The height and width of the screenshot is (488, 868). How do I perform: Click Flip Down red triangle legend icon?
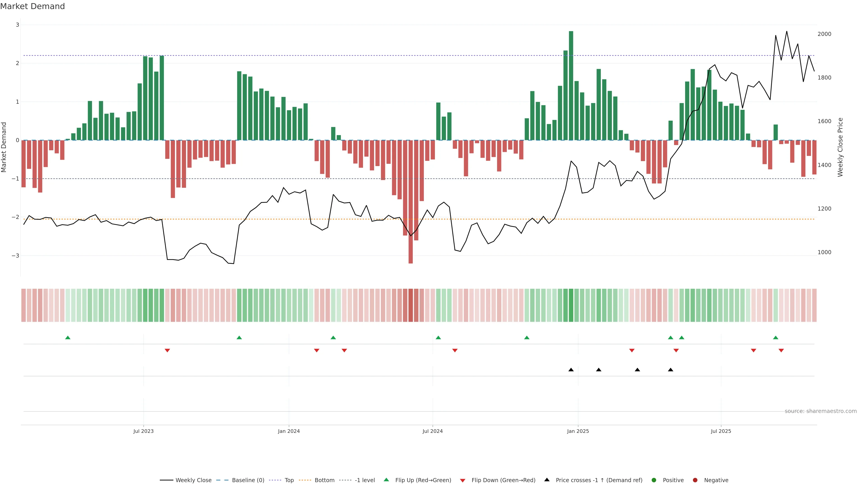pyautogui.click(x=463, y=481)
